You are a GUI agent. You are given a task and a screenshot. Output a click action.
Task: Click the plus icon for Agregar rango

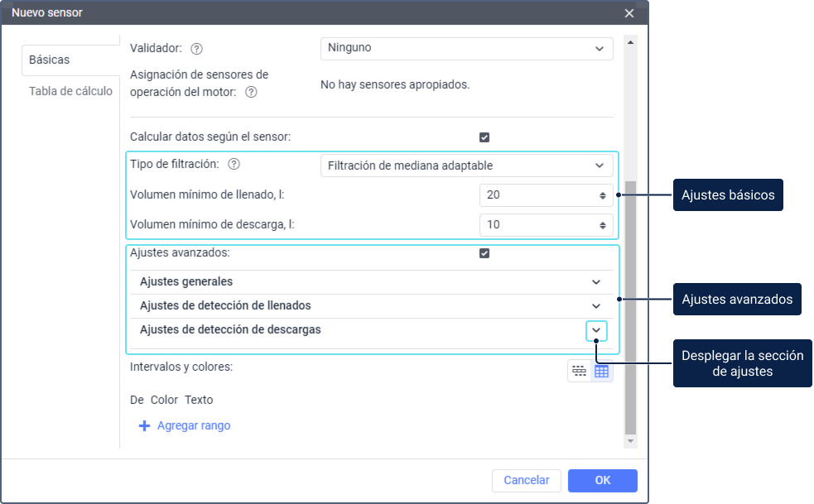click(x=144, y=425)
